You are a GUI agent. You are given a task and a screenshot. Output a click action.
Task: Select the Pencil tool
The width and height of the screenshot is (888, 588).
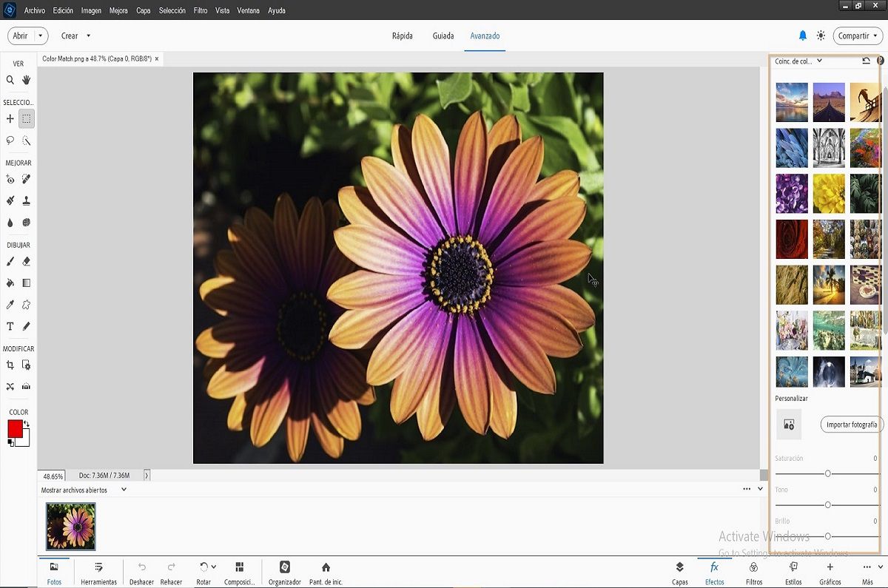(x=27, y=326)
